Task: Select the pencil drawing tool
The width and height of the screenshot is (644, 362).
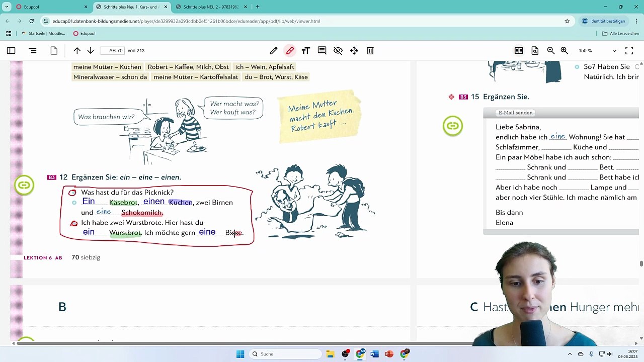Action: point(274,51)
